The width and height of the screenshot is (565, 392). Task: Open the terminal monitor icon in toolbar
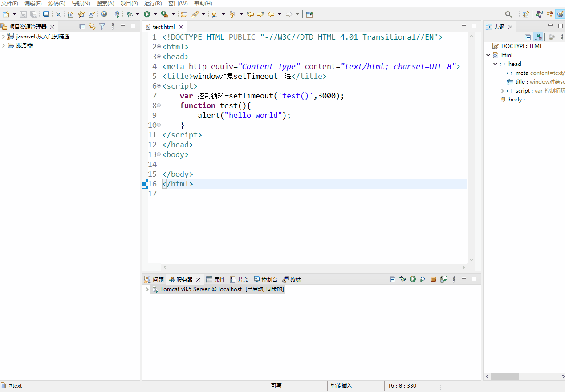coord(46,14)
